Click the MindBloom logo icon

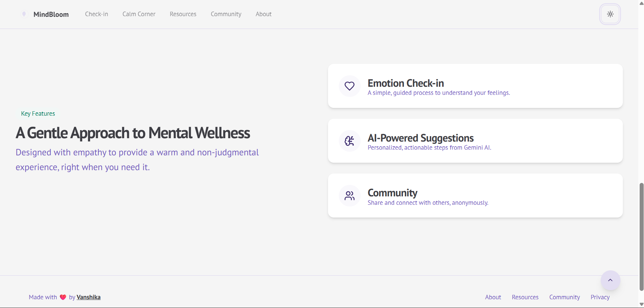click(24, 14)
